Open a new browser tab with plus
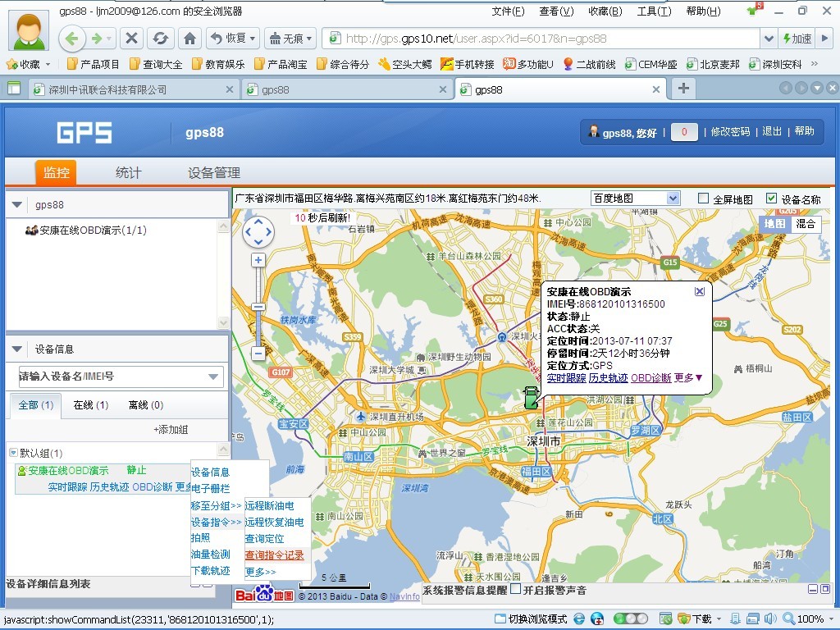The width and height of the screenshot is (840, 630). (x=683, y=89)
